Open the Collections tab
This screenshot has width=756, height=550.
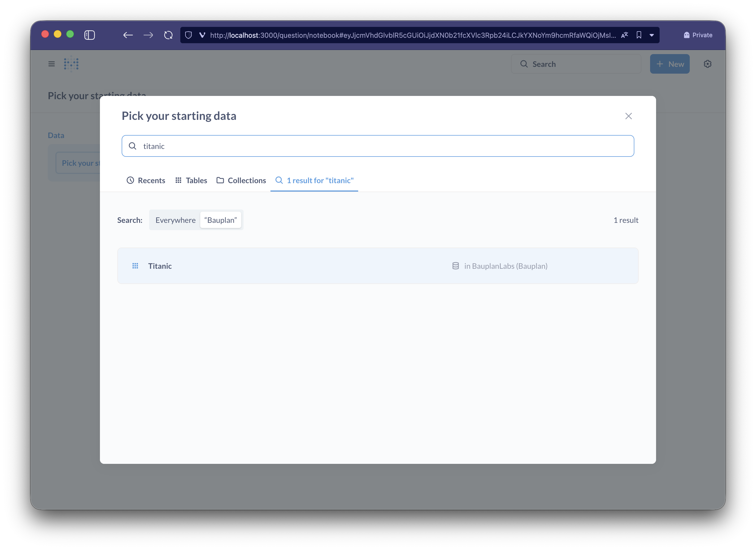tap(241, 180)
